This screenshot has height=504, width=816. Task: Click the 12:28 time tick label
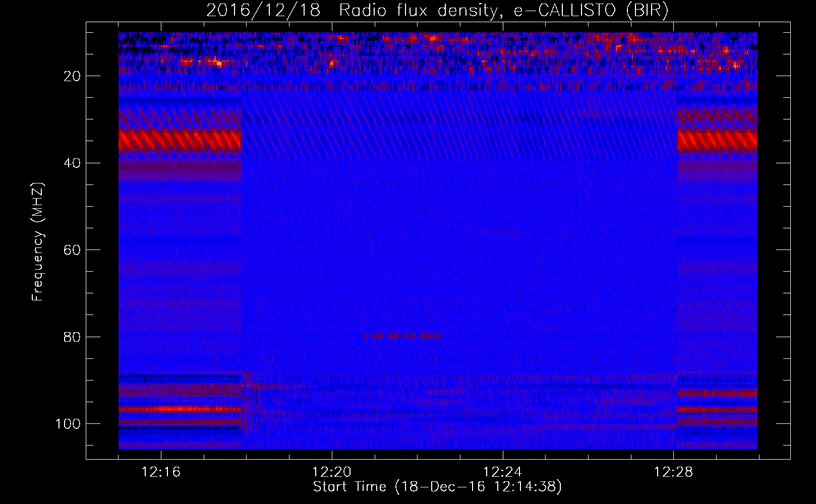[674, 472]
